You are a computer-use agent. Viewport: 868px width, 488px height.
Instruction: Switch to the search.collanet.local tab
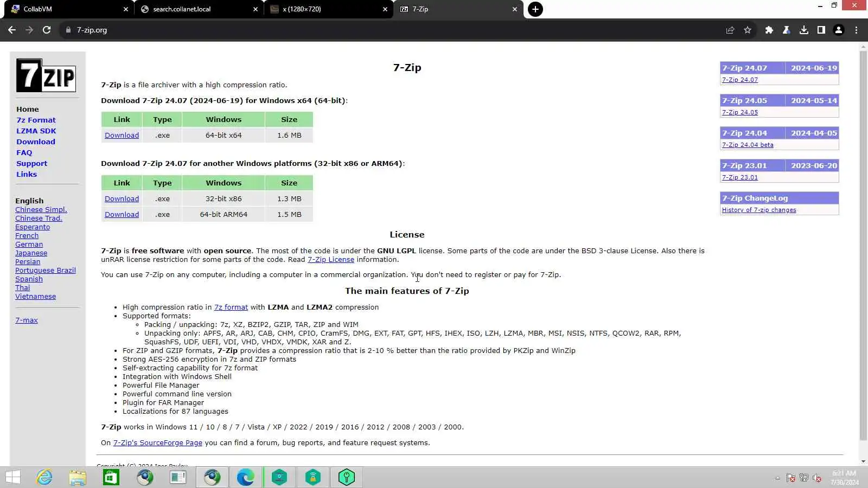[x=198, y=9]
